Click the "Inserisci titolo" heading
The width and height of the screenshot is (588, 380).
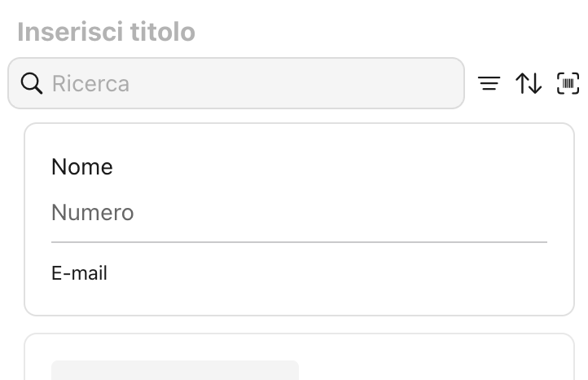click(x=106, y=32)
